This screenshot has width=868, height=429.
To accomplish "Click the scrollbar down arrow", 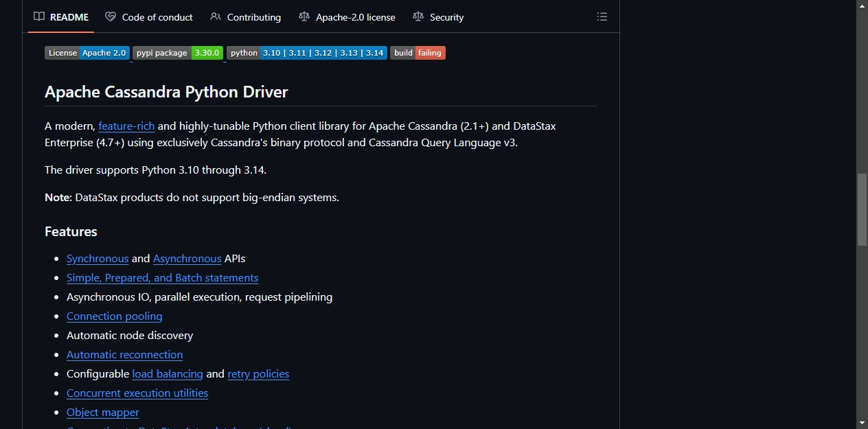I will tap(863, 423).
